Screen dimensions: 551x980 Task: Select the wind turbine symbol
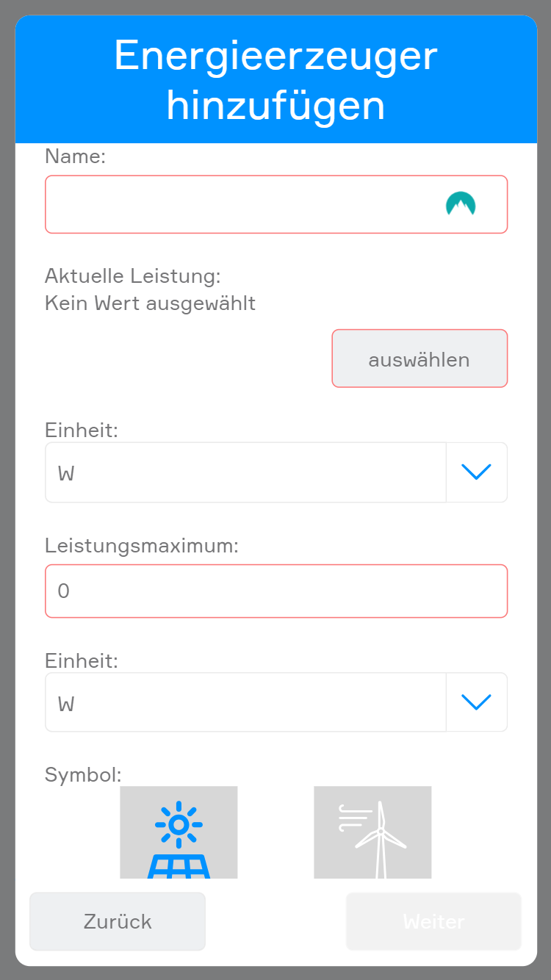372,833
